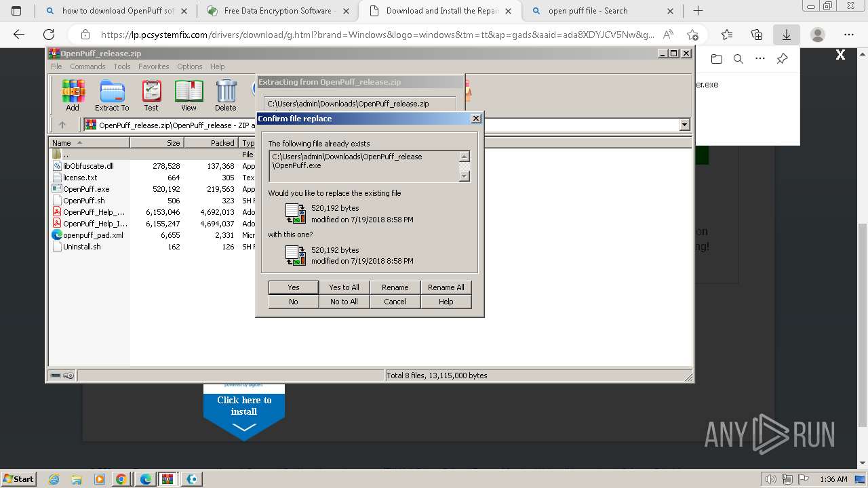Click Rename All button
This screenshot has height=488, width=868.
(x=446, y=287)
